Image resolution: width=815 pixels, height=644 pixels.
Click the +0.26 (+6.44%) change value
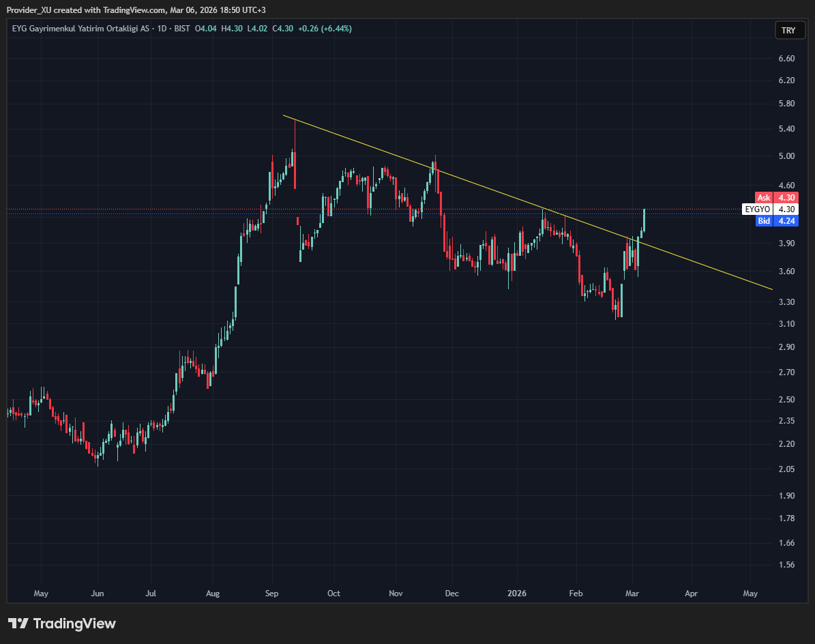325,29
